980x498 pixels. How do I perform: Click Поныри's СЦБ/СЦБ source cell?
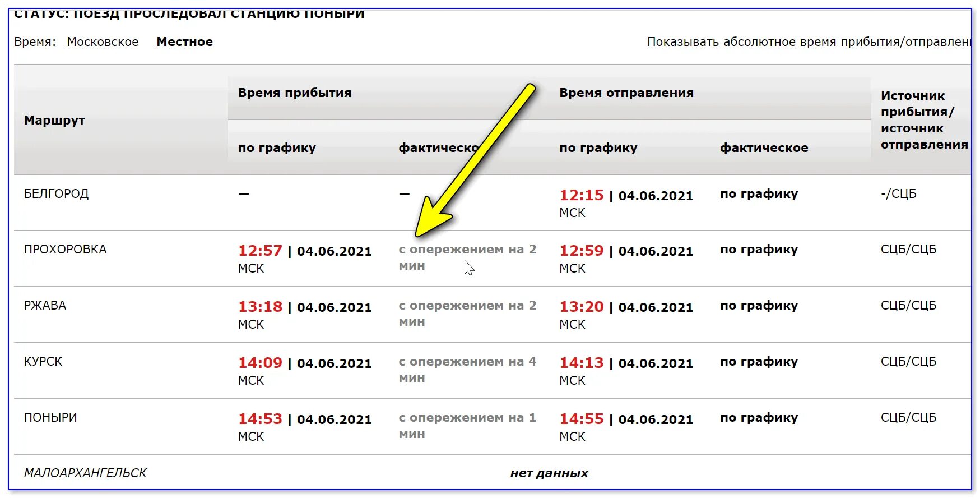[x=908, y=418]
